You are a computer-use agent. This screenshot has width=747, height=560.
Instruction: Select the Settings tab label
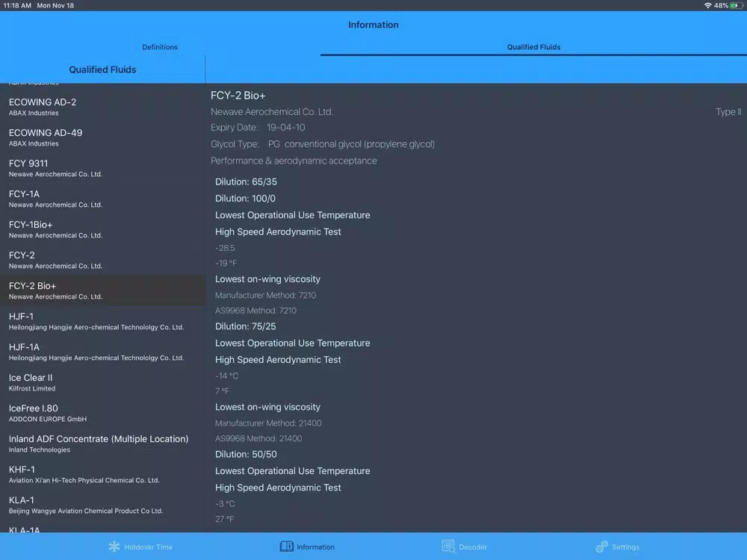(625, 547)
